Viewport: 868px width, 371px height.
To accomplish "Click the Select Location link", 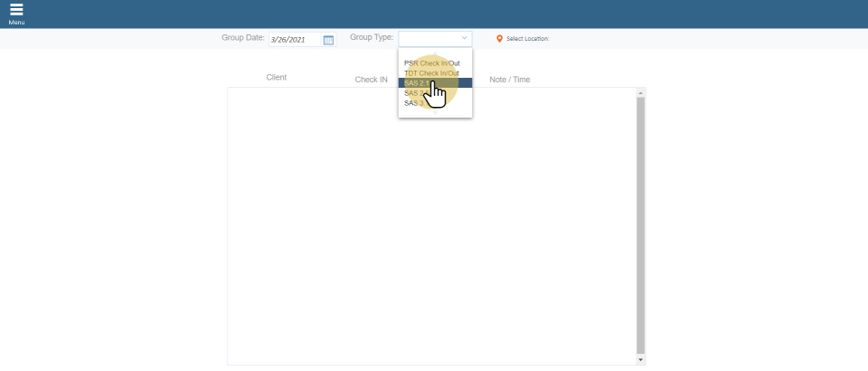I will [x=527, y=39].
